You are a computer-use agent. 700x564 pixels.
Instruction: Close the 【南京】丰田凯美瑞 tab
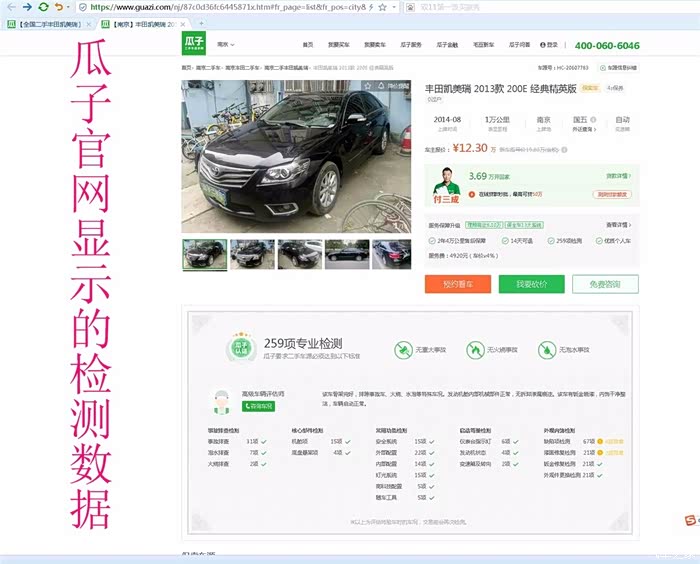pyautogui.click(x=183, y=24)
